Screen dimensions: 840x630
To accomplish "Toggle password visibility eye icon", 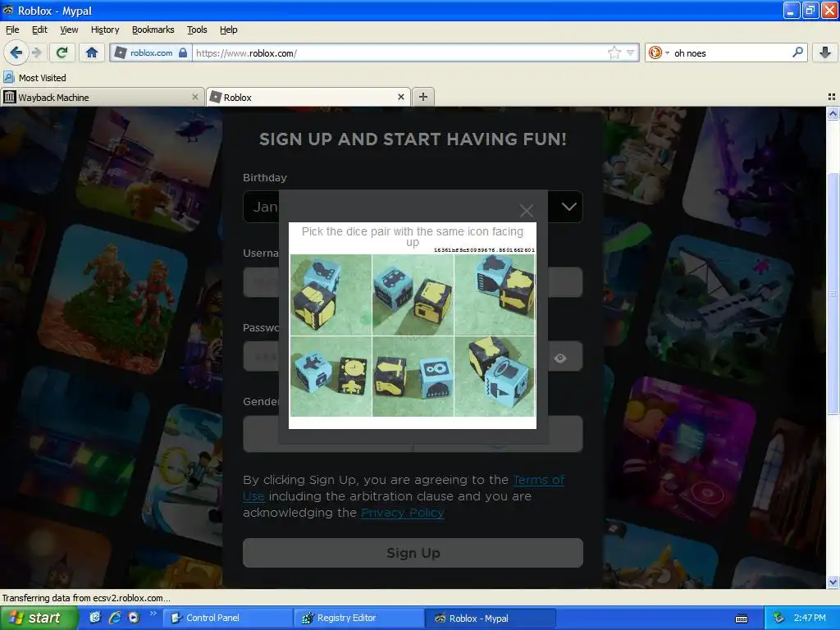I will [x=559, y=358].
